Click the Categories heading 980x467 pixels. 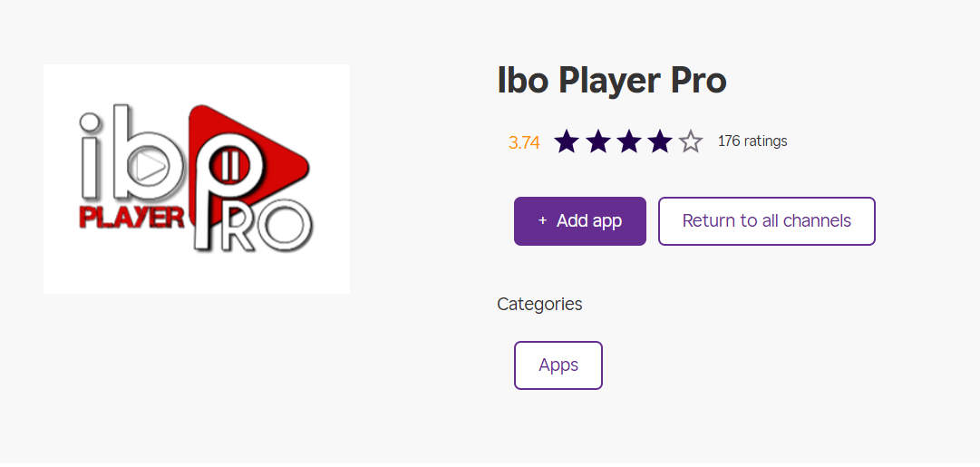click(539, 304)
